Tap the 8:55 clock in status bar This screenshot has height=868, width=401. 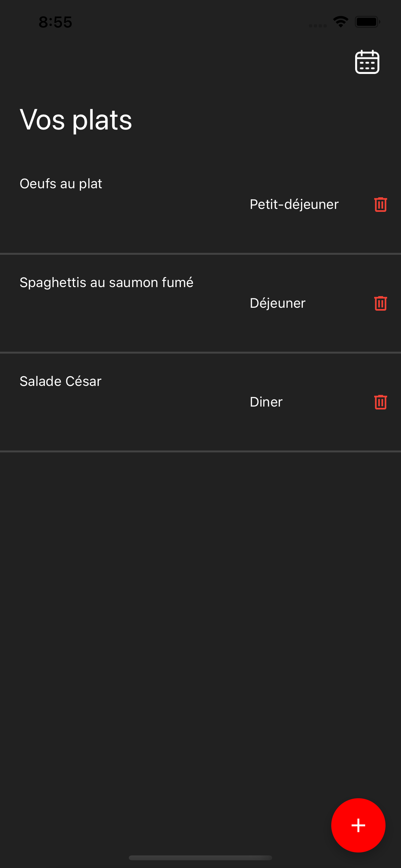click(x=55, y=22)
